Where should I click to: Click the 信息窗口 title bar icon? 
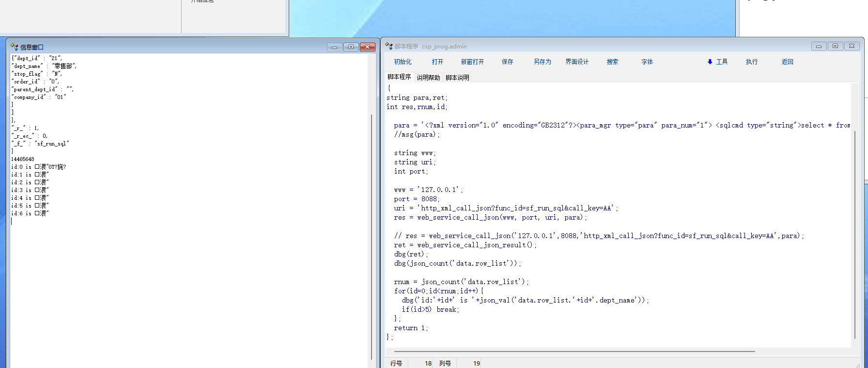(x=15, y=47)
